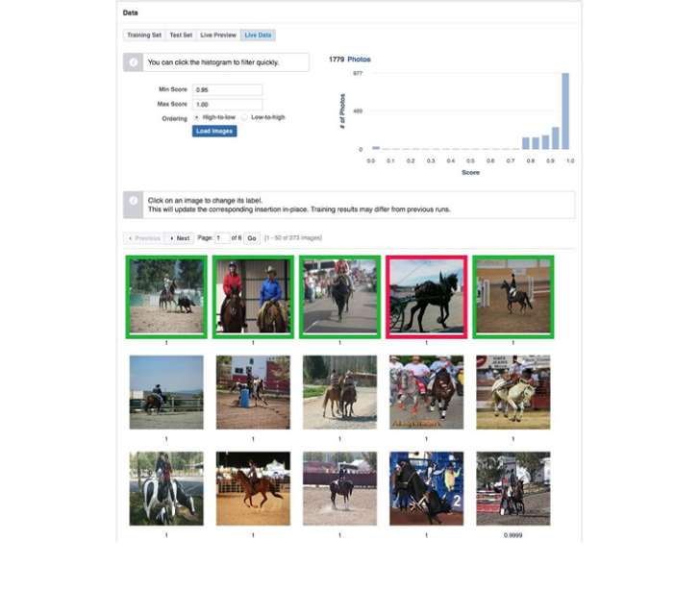Select the High-to-low ordering radio button
The height and width of the screenshot is (590, 700).
point(196,117)
